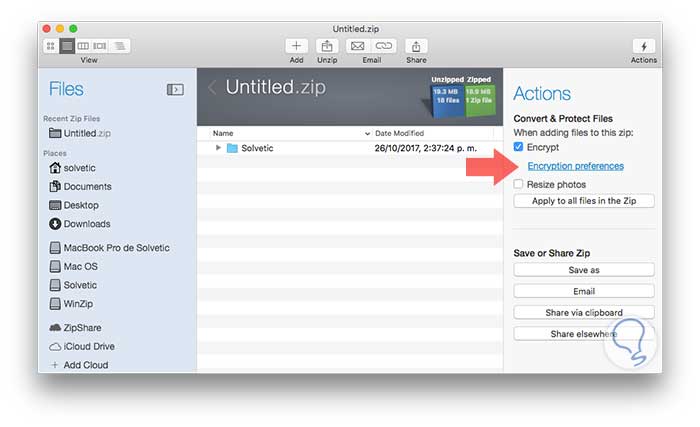Open recent file Untitled.zip

80,133
